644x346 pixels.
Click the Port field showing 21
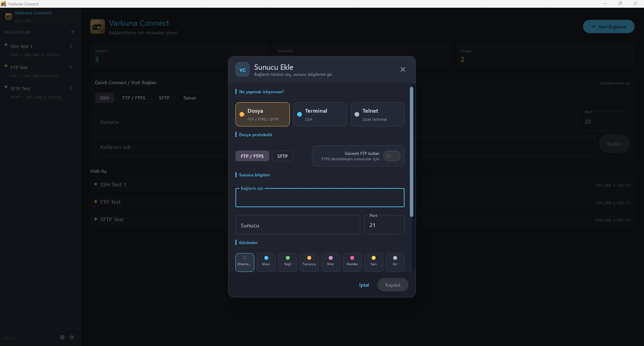[x=384, y=225]
